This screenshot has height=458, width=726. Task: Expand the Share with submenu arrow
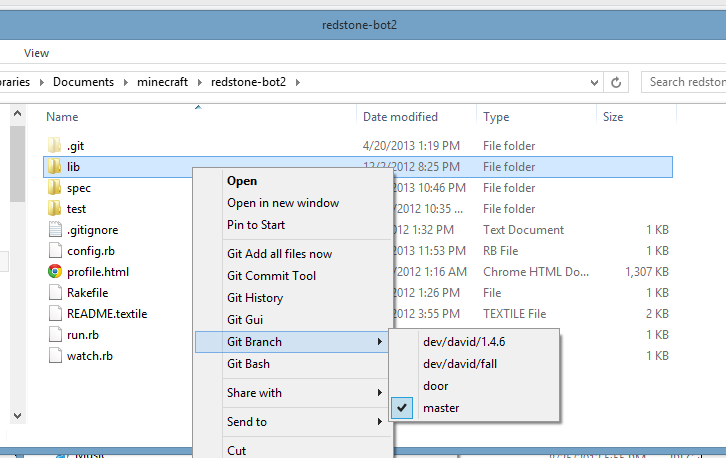tap(379, 393)
